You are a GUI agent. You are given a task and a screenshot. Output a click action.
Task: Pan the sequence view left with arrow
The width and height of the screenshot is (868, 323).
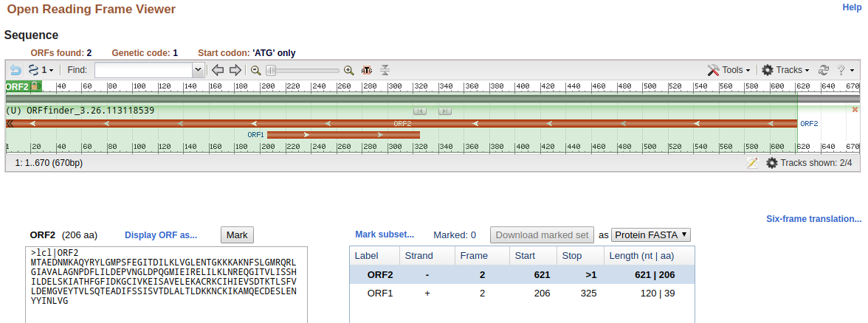218,70
